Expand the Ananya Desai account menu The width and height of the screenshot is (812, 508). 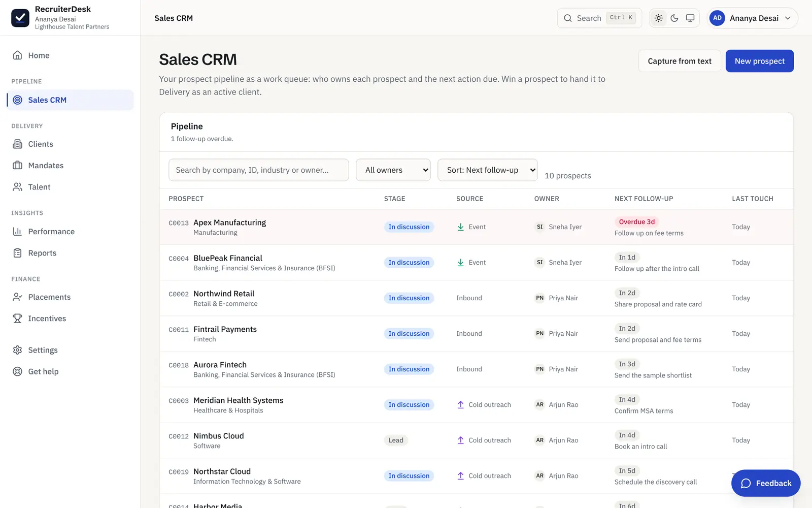pos(753,18)
